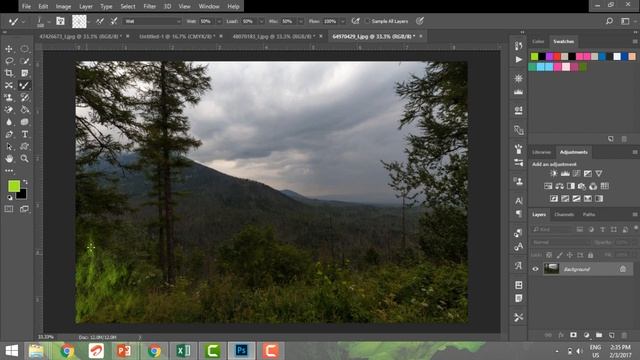Image resolution: width=640 pixels, height=360 pixels.
Task: Open the Wet brush preset dropdown
Action: [152, 21]
